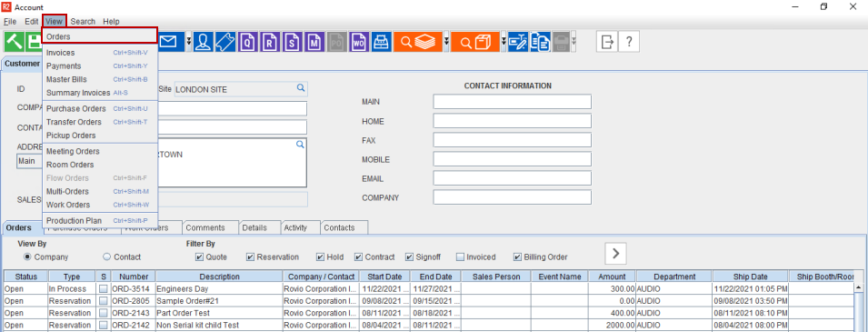Click the purple WO work order icon
868x332 pixels.
coord(359,42)
